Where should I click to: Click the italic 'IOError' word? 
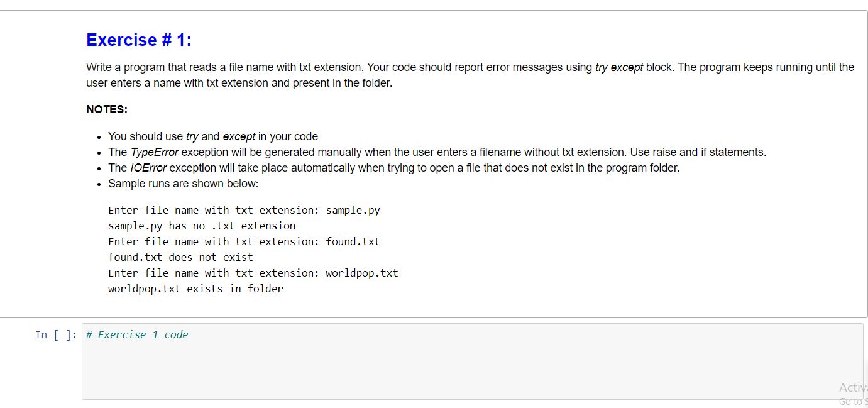148,168
